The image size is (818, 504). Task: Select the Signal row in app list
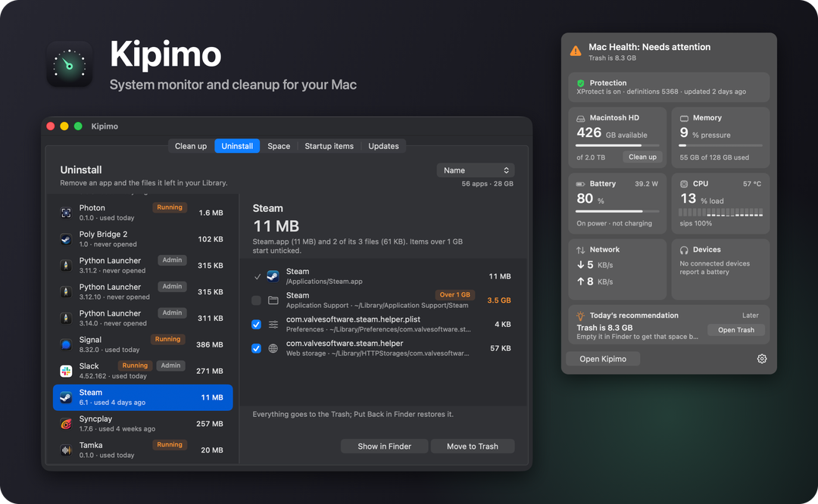click(x=142, y=344)
